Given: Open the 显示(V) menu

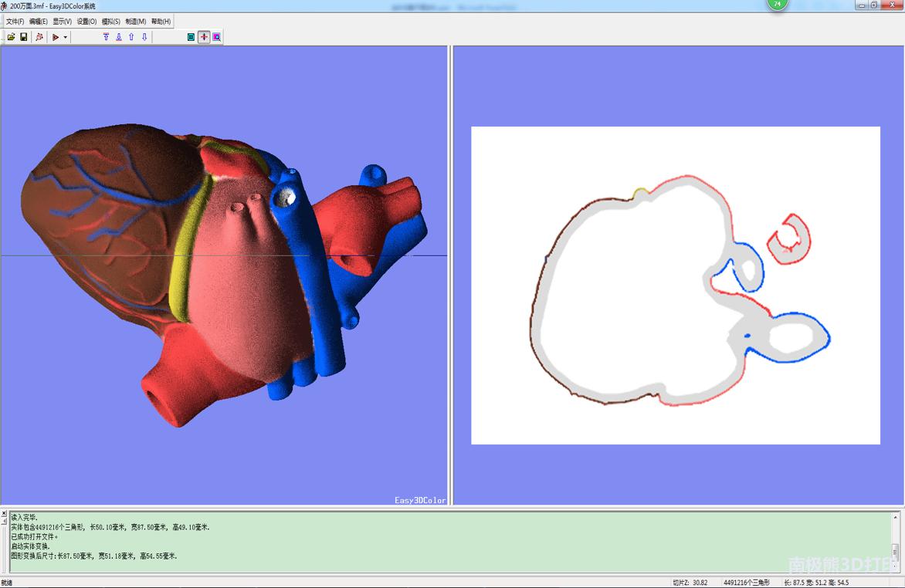Looking at the screenshot, I should click(x=60, y=21).
